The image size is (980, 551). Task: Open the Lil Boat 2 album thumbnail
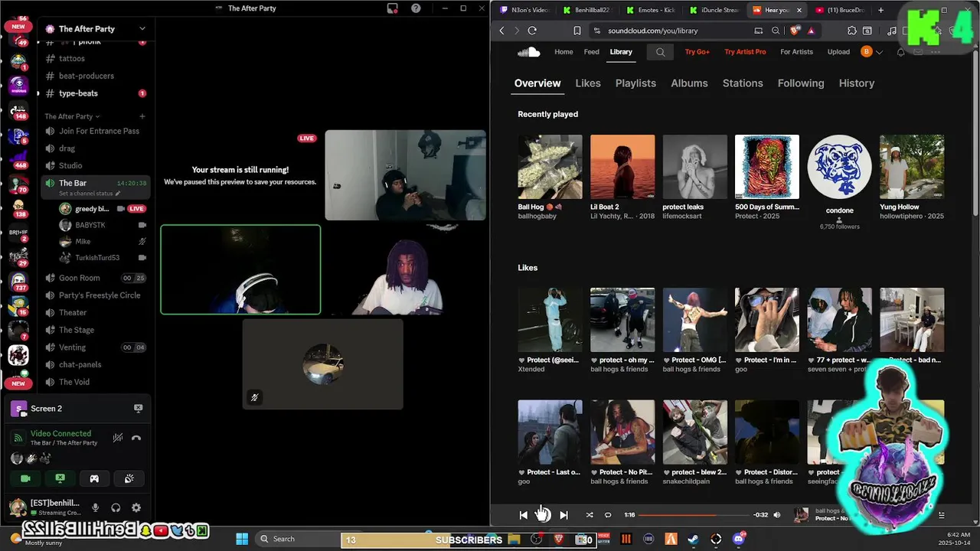point(622,167)
